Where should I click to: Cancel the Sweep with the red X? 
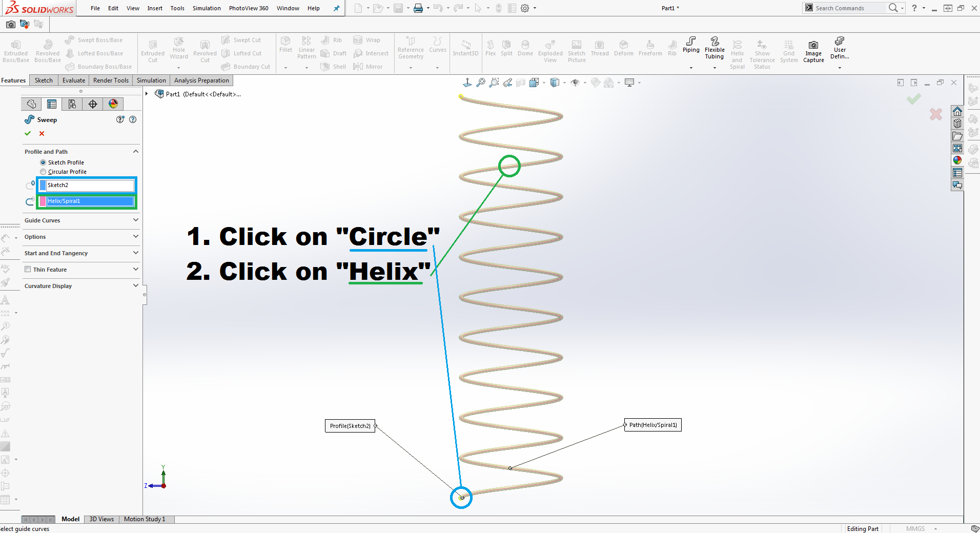coord(42,134)
